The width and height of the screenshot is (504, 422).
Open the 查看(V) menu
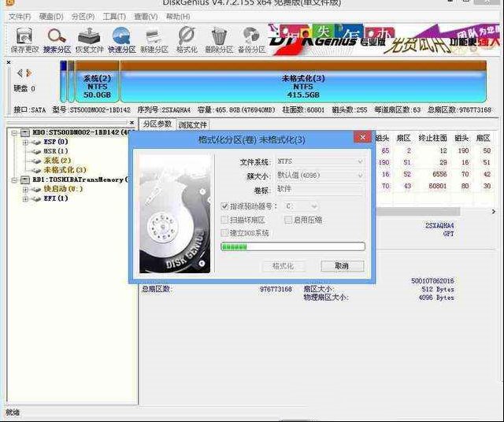146,17
